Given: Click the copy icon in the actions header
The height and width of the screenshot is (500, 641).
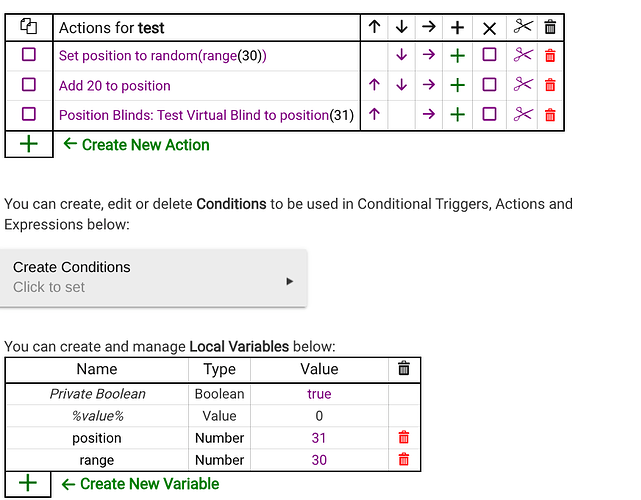Looking at the screenshot, I should (x=29, y=27).
